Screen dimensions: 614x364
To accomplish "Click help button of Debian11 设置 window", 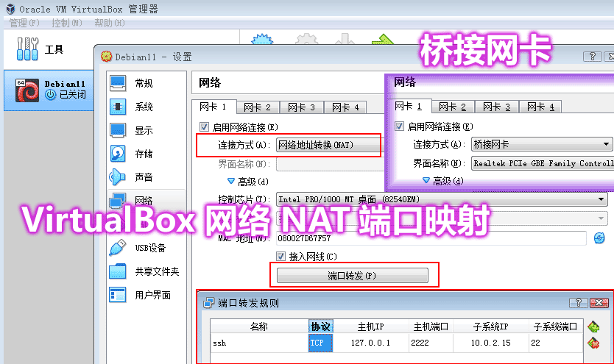I will [x=593, y=57].
